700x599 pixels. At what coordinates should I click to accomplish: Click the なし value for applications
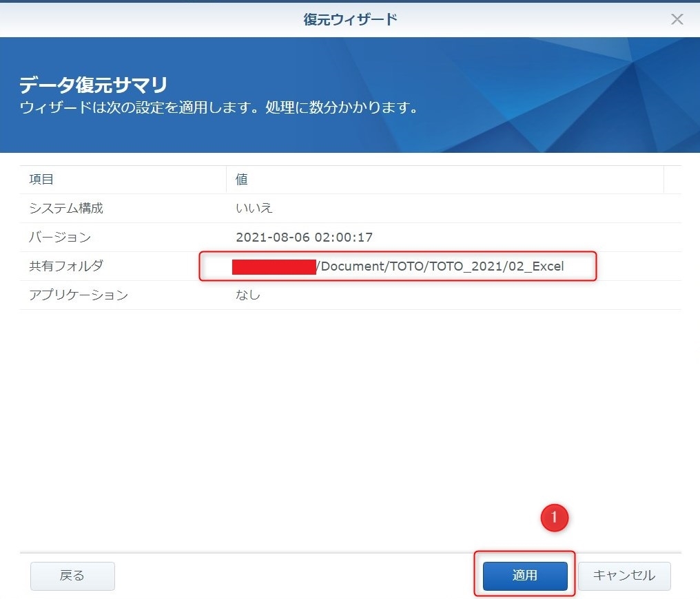click(248, 295)
